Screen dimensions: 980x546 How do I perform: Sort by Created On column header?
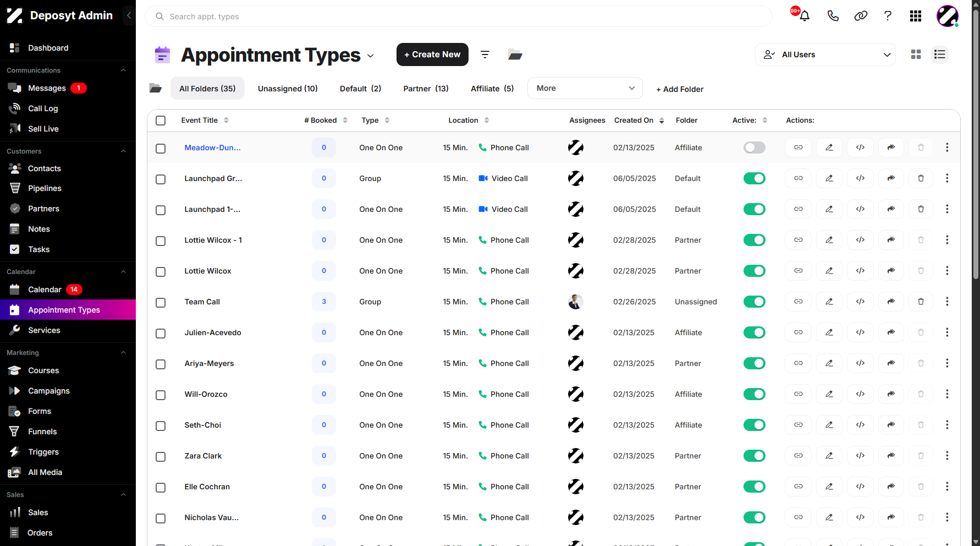click(639, 121)
